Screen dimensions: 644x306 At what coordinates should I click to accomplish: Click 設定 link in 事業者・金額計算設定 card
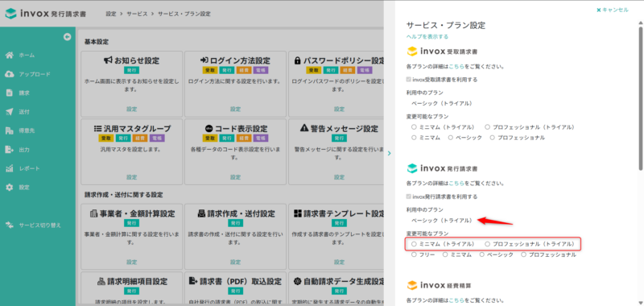tap(131, 262)
